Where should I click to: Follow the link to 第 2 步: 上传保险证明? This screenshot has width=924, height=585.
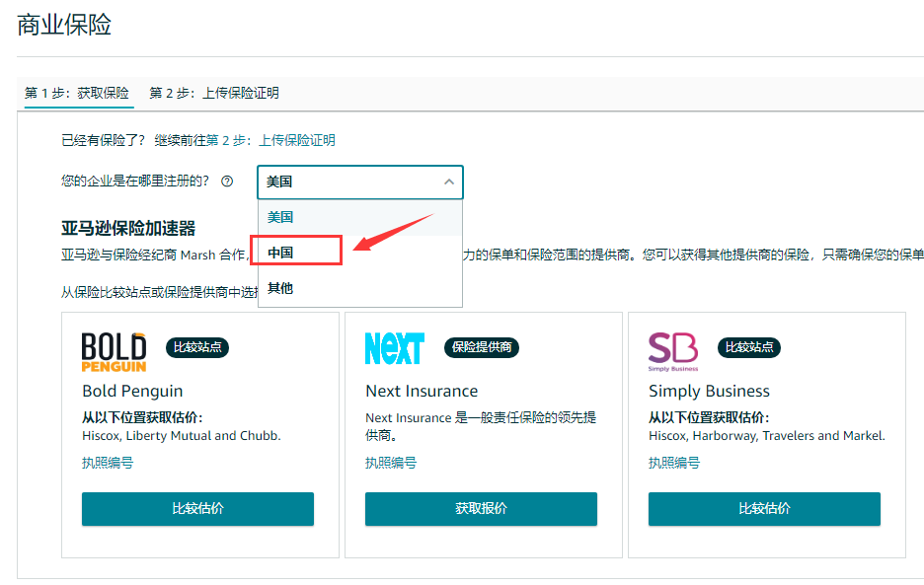(x=270, y=140)
